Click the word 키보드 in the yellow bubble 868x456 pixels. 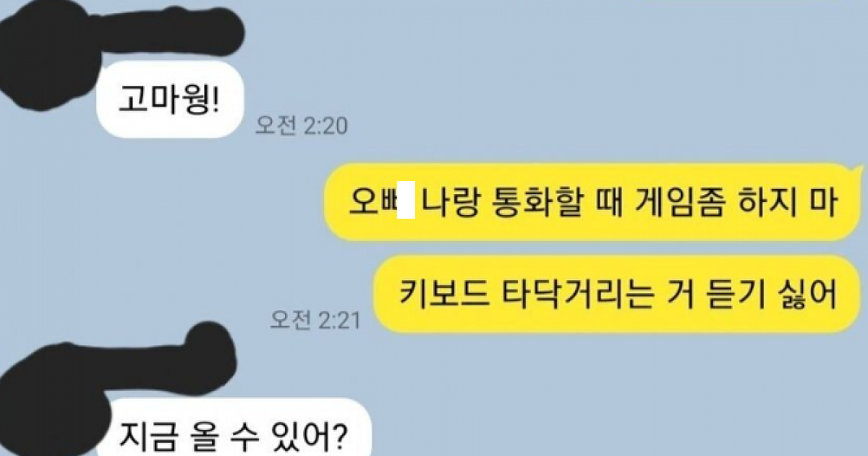tap(439, 295)
